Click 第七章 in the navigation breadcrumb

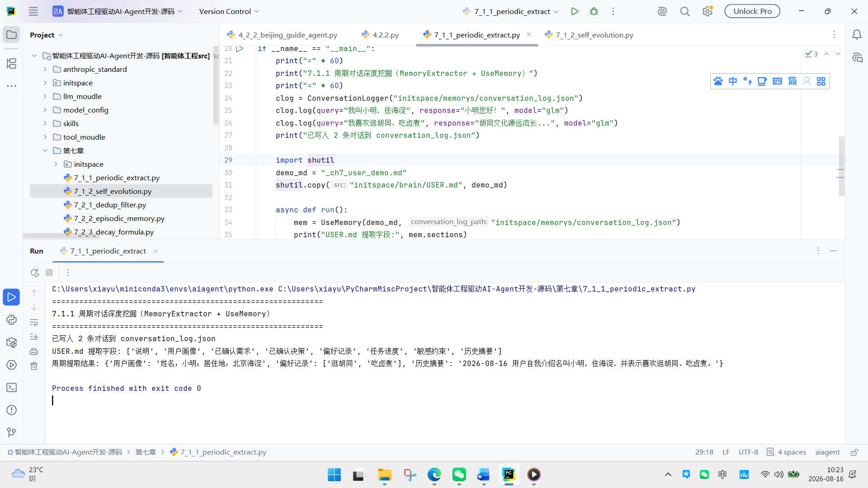[146, 452]
